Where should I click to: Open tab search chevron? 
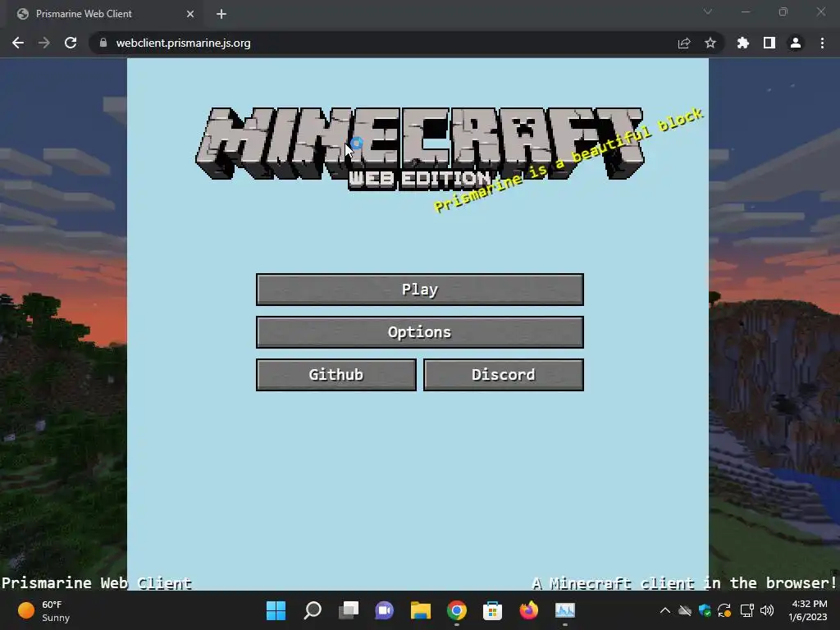click(x=708, y=11)
